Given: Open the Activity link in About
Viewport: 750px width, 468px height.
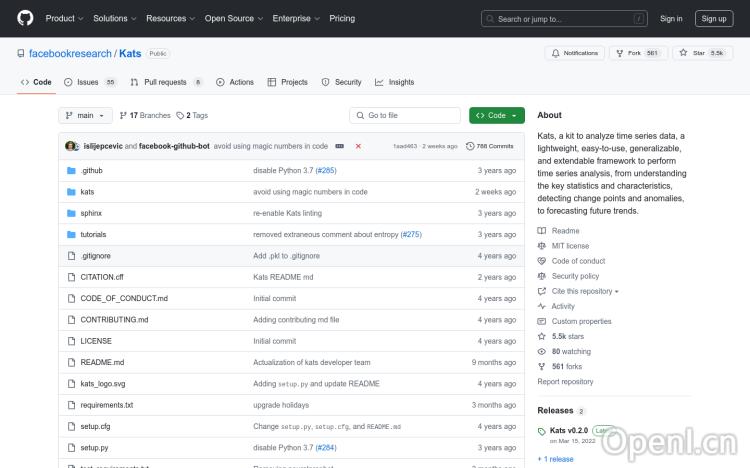Looking at the screenshot, I should [x=563, y=306].
